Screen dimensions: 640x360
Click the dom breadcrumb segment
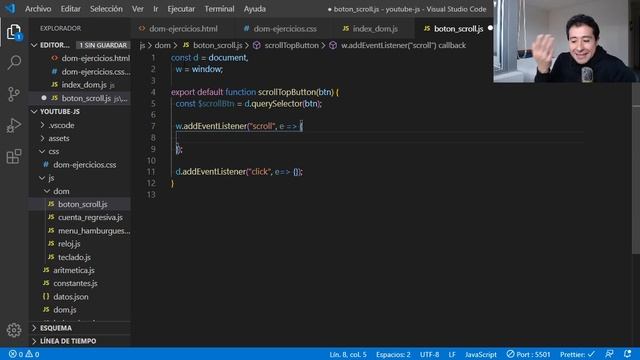[x=162, y=45]
